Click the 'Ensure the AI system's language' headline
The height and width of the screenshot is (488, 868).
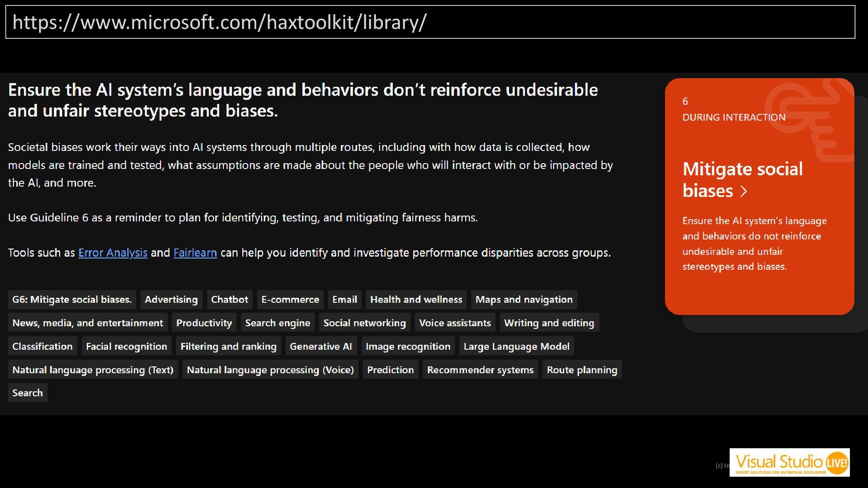click(303, 100)
